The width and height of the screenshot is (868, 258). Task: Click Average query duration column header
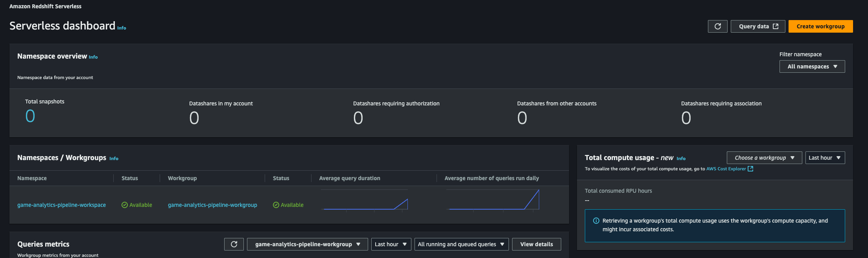click(x=350, y=178)
